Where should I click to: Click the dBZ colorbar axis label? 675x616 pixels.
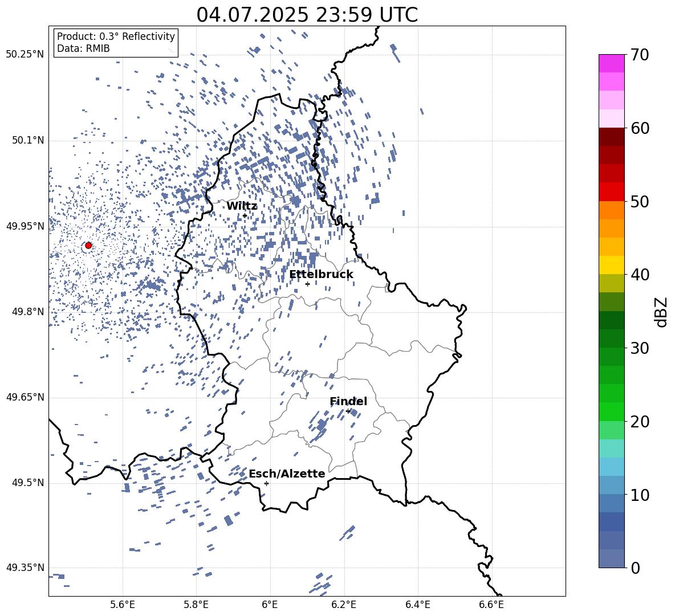tap(661, 312)
